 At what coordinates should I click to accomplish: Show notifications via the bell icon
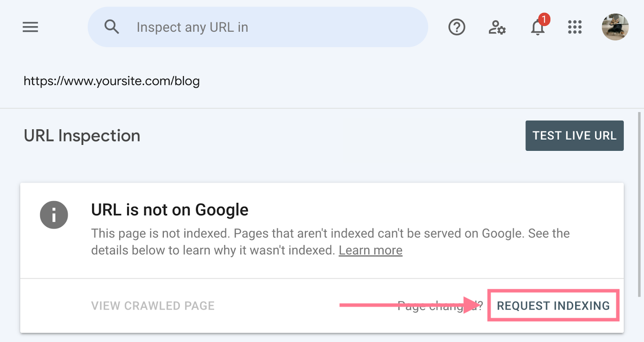pos(537,28)
